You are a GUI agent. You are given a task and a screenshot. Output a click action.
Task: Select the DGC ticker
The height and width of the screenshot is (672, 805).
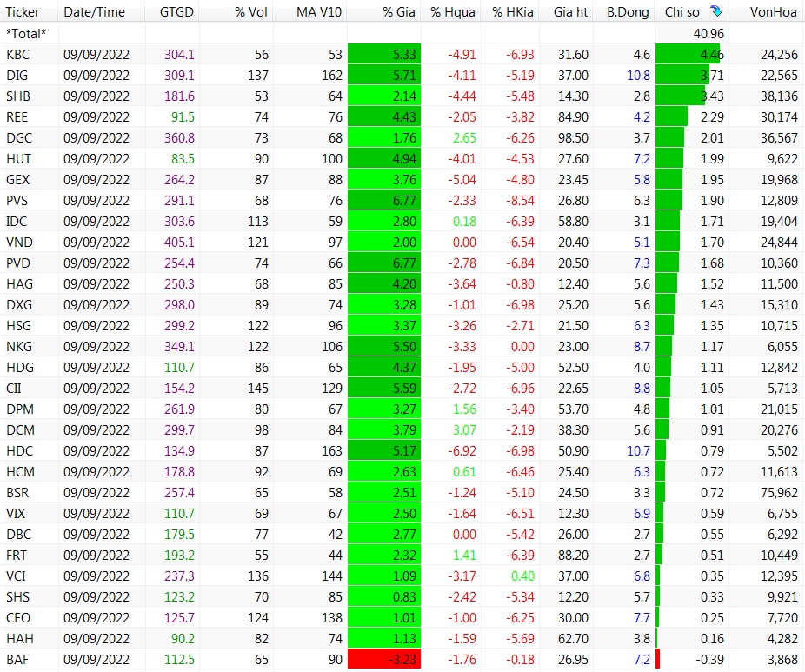pos(19,138)
